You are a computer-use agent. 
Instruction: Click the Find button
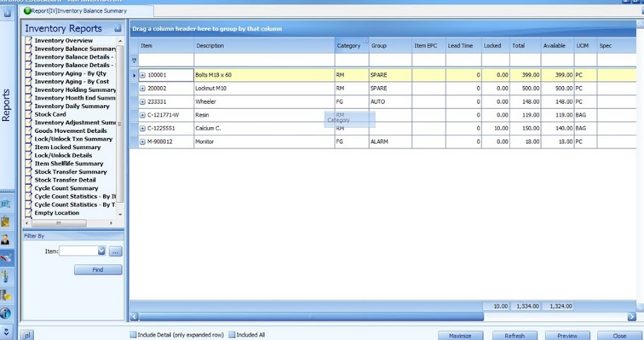[x=97, y=270]
